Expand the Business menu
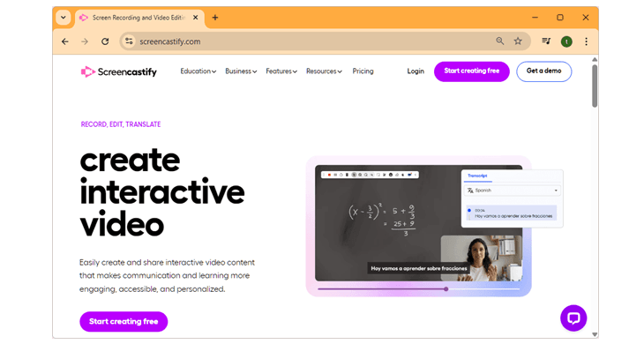Screen dimensions: 644x344 pos(241,71)
